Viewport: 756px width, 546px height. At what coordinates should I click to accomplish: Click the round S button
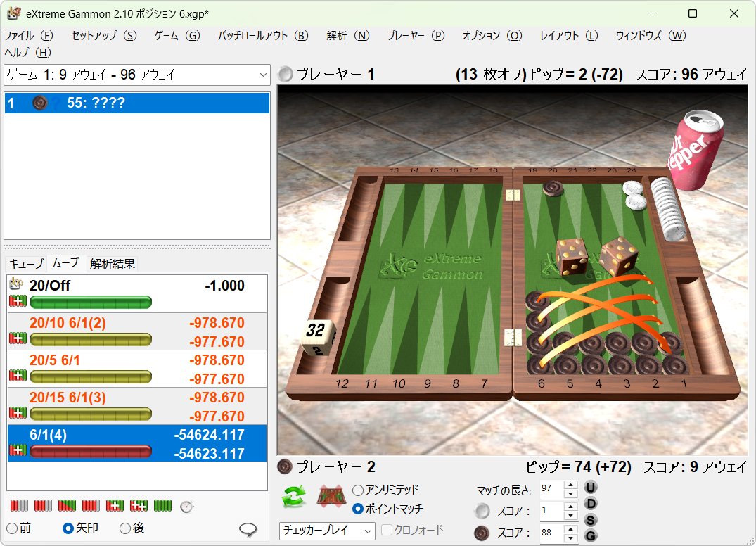pos(590,520)
